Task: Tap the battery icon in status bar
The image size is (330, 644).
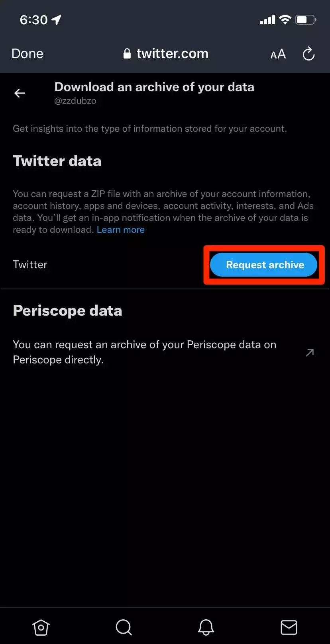Action: click(306, 20)
